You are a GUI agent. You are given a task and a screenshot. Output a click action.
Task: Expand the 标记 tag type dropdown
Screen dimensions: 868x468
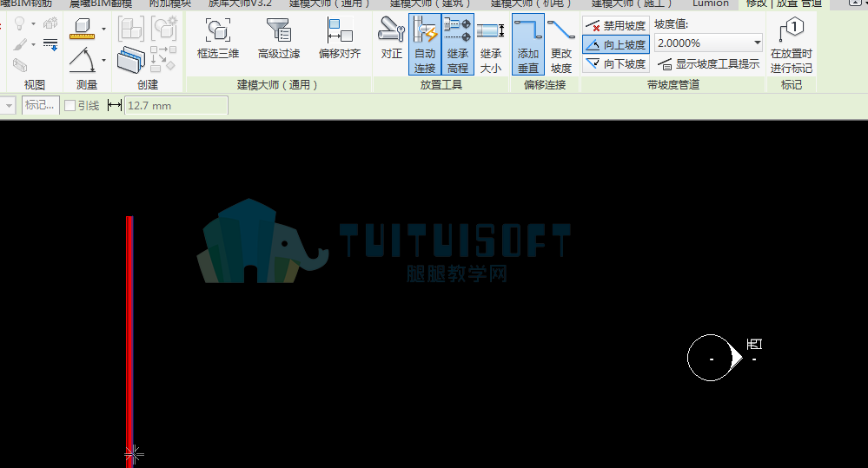click(x=8, y=105)
